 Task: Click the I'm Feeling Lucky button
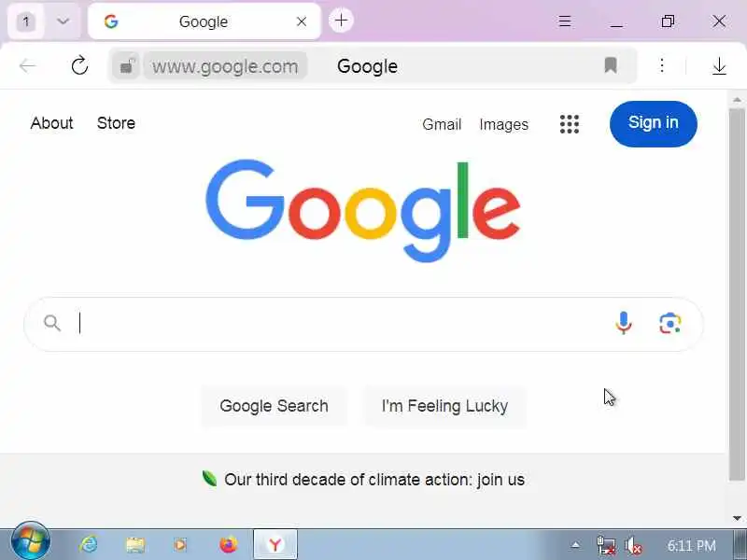pos(445,406)
